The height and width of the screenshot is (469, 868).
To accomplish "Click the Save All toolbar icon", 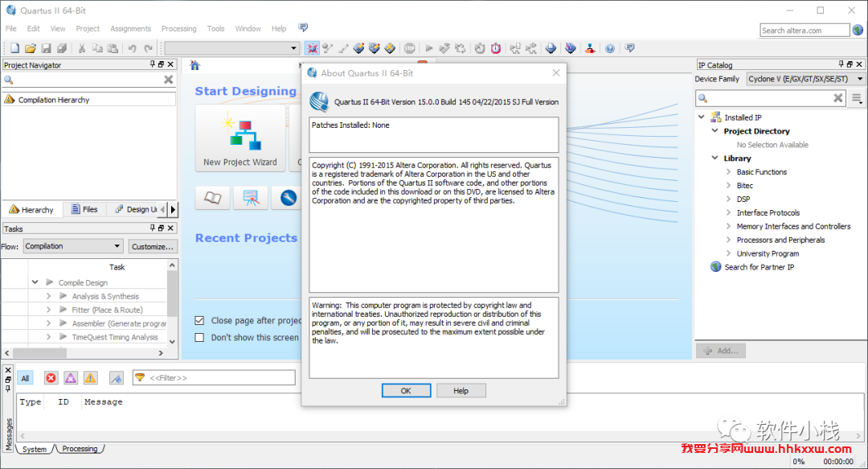I will click(x=62, y=49).
